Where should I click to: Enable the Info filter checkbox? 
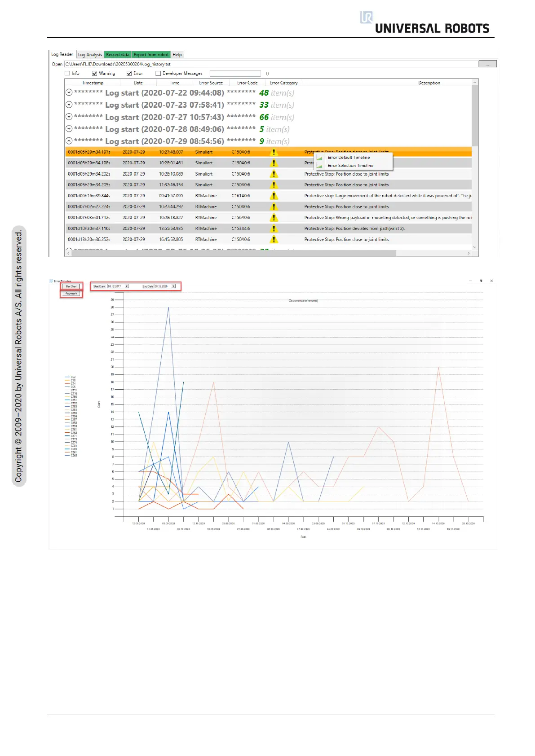point(67,74)
